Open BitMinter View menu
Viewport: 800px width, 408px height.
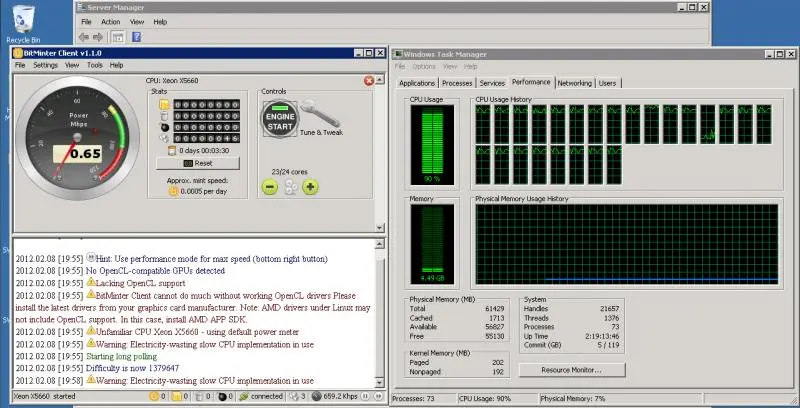[x=72, y=65]
